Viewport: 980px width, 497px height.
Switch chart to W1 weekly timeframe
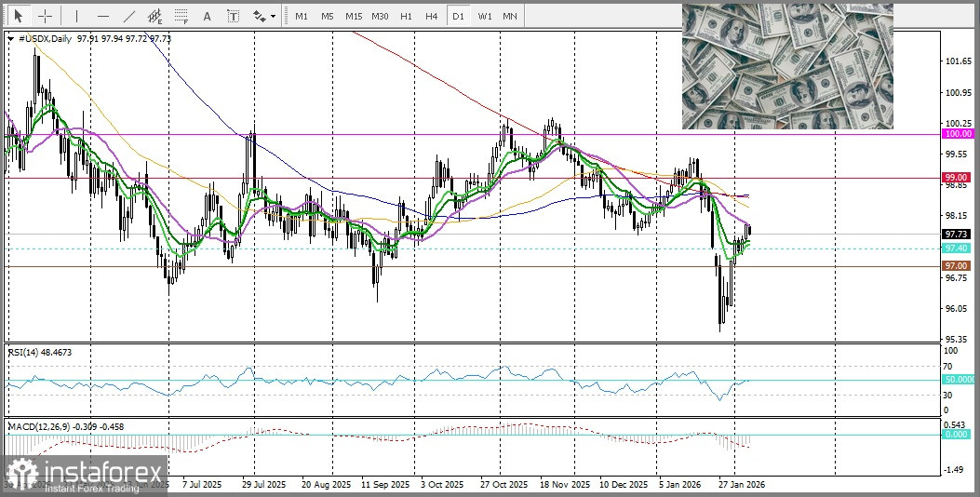point(484,16)
